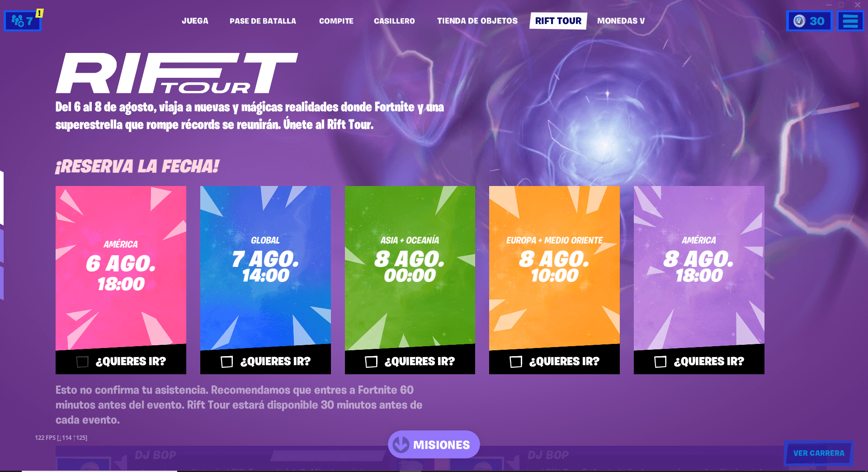Open the hamburger main menu icon
This screenshot has height=472, width=868.
point(850,21)
